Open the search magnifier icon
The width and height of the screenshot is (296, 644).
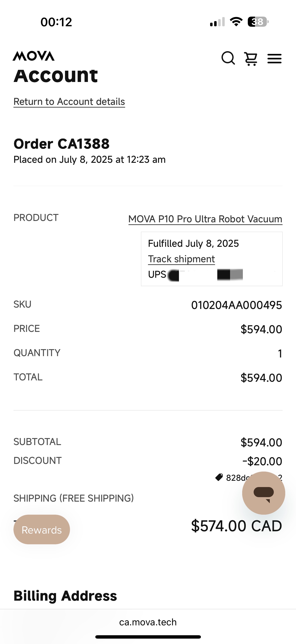point(228,58)
